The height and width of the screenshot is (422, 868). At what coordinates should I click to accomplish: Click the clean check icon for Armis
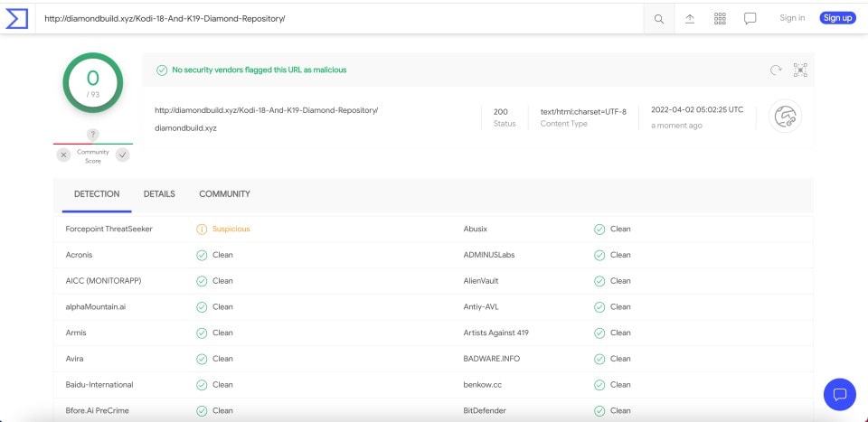[x=202, y=333]
